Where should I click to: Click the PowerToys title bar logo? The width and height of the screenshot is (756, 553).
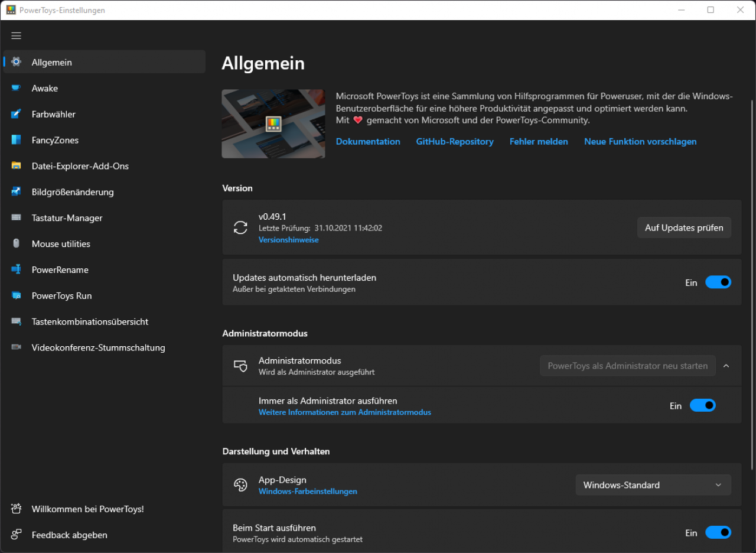(11, 10)
